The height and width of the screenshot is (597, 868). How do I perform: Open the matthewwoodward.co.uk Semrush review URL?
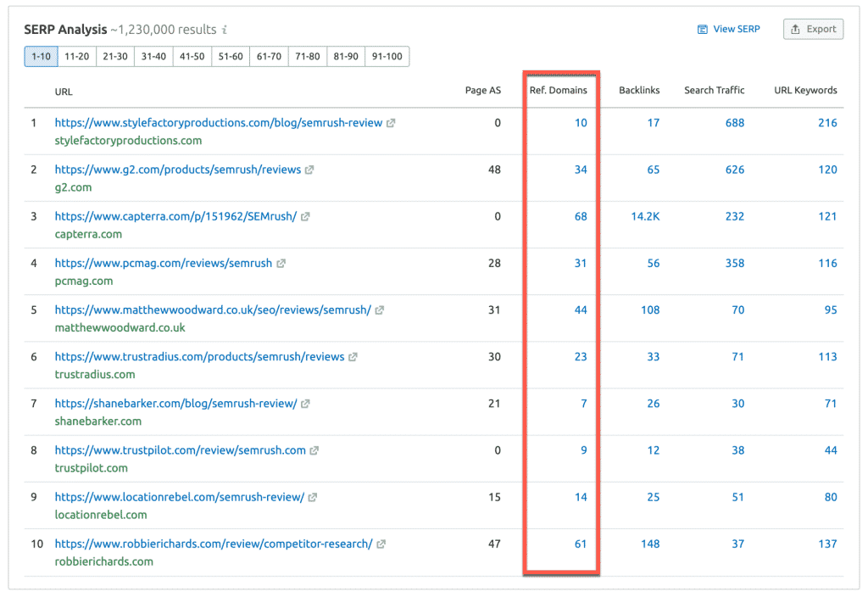(x=211, y=310)
